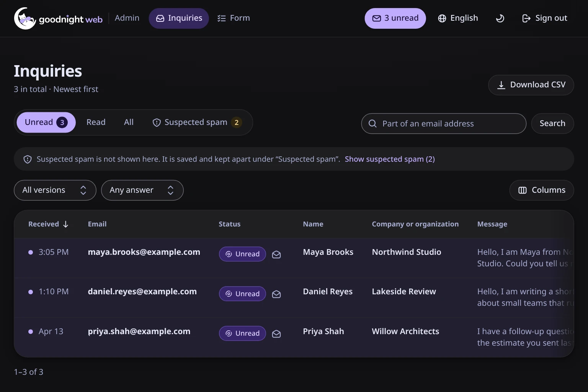Image resolution: width=588 pixels, height=392 pixels.
Task: Open the Inquiries nav tab
Action: pyautogui.click(x=179, y=18)
